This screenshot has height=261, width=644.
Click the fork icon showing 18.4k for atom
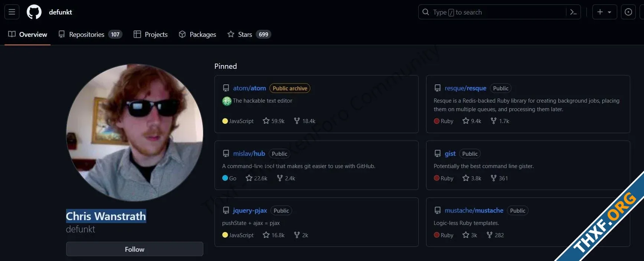point(297,121)
